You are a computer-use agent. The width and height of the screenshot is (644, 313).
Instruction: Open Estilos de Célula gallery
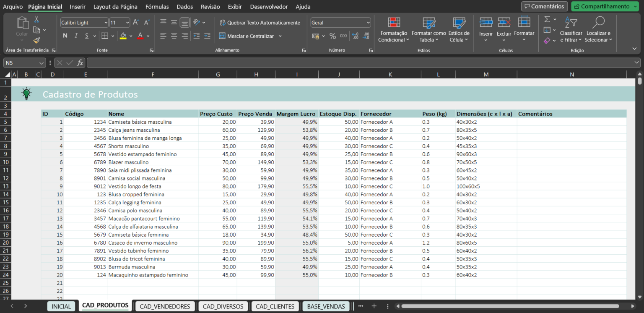coord(458,29)
